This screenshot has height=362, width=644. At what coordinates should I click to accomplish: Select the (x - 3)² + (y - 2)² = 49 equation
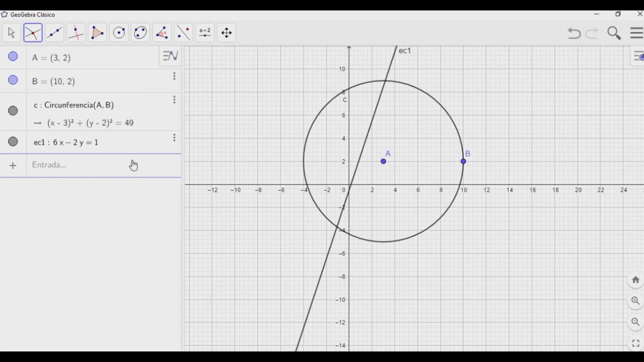[91, 123]
